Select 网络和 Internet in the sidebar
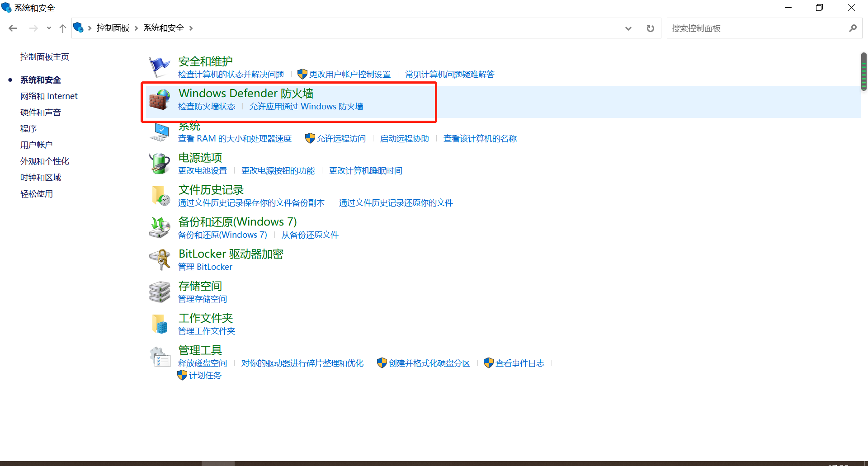Screen dimensions: 868x466 pos(49,96)
